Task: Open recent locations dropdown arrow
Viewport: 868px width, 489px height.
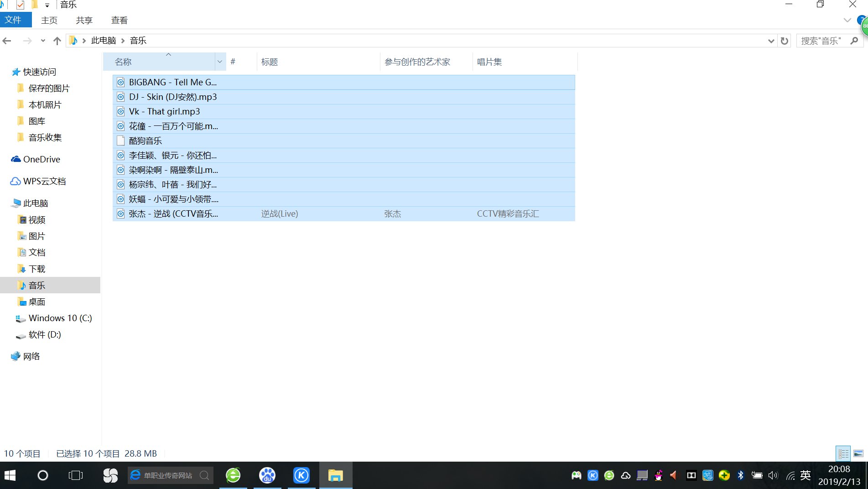Action: (x=43, y=41)
